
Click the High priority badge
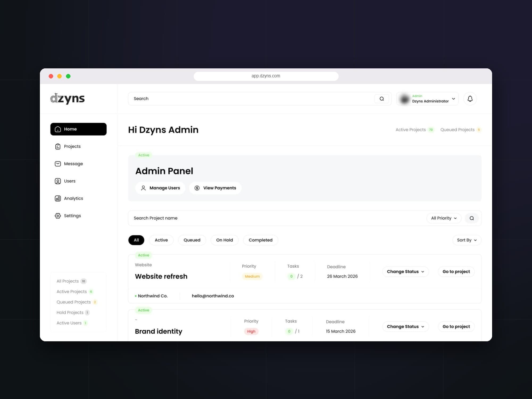click(251, 331)
